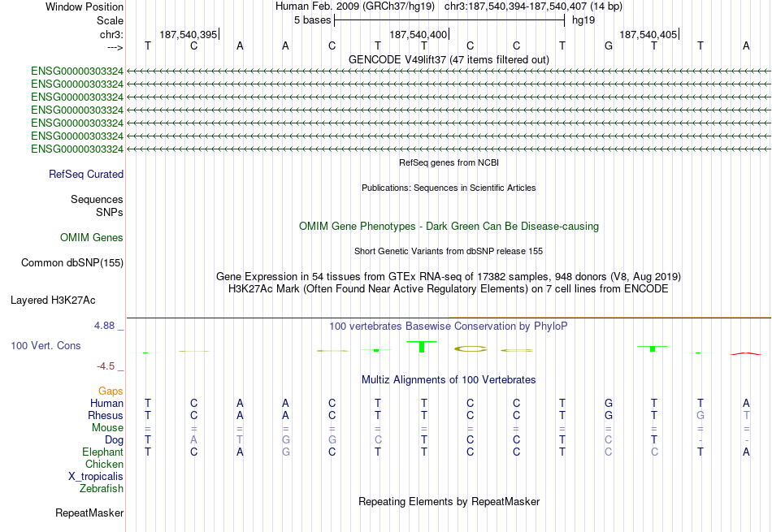The image size is (772, 532).
Task: Select the Zebrafish alignment row label
Action: [102, 489]
